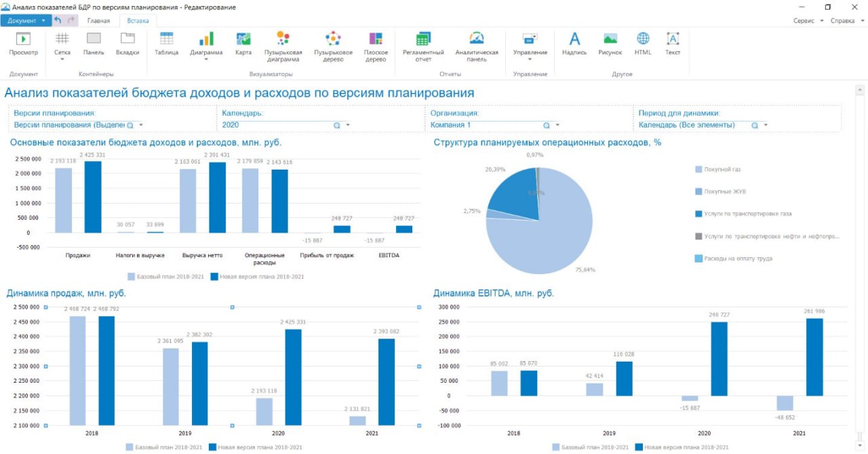Insert an Аналитическая панель dashboard
The height and width of the screenshot is (454, 868).
[x=477, y=39]
